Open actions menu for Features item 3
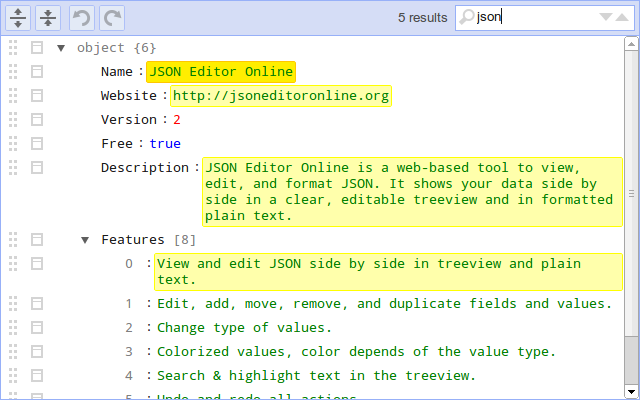 pyautogui.click(x=37, y=351)
